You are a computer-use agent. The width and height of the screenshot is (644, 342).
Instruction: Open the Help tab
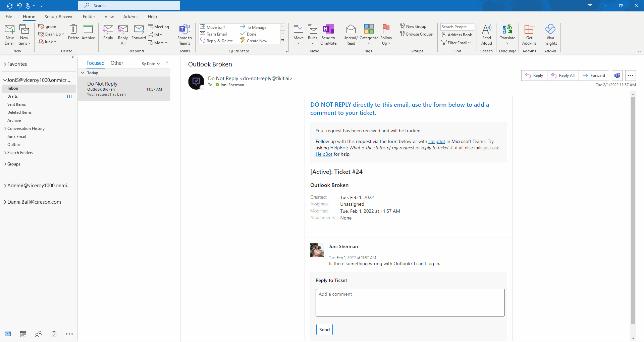coord(152,16)
